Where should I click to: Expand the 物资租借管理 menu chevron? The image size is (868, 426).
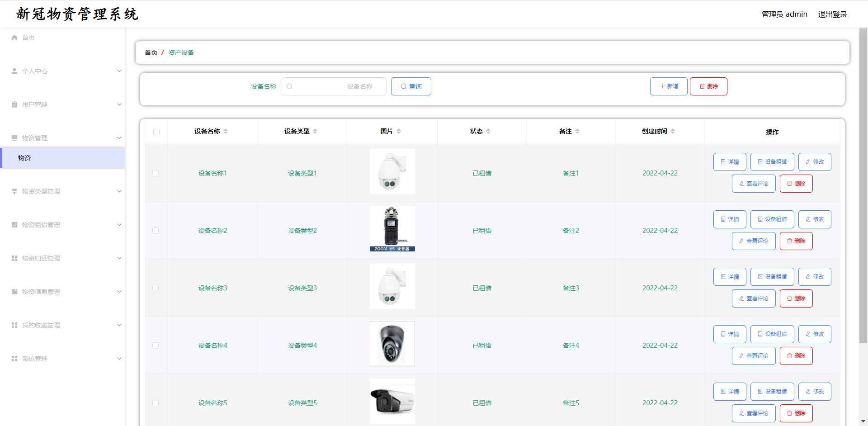(x=119, y=225)
